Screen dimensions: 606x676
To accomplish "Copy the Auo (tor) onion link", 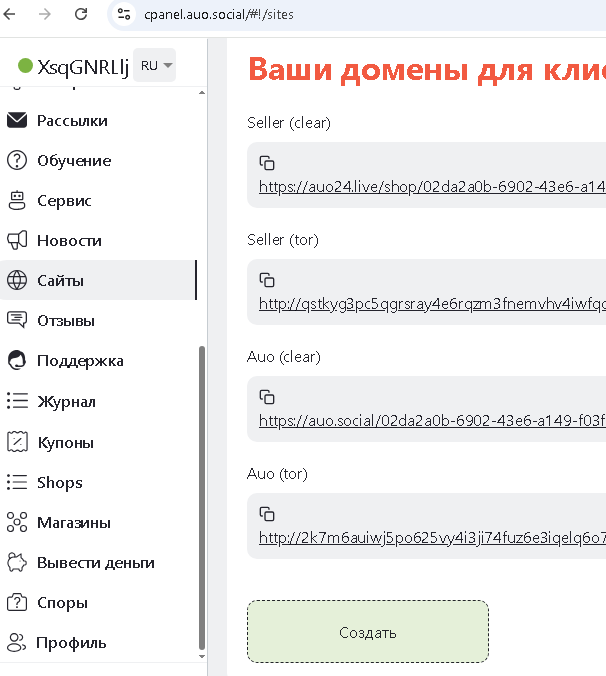I will (267, 514).
